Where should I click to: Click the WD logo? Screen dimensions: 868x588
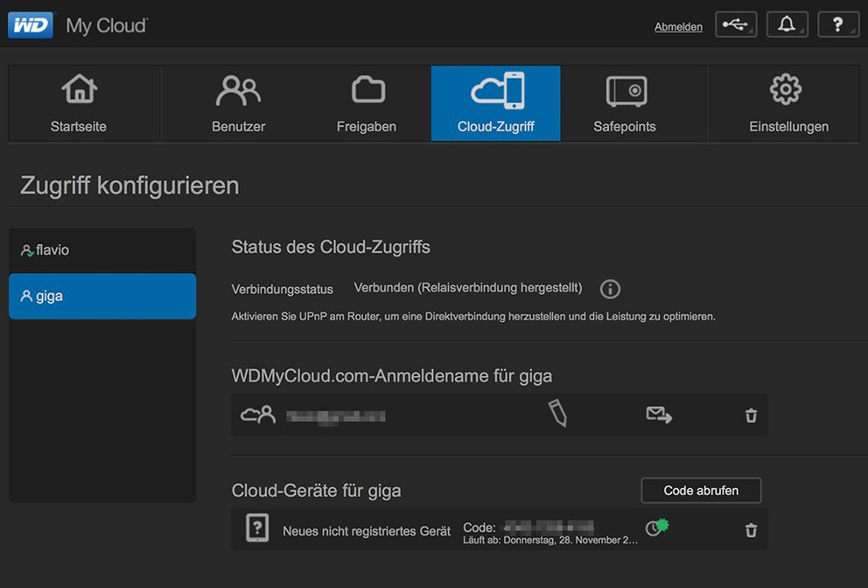coord(31,24)
